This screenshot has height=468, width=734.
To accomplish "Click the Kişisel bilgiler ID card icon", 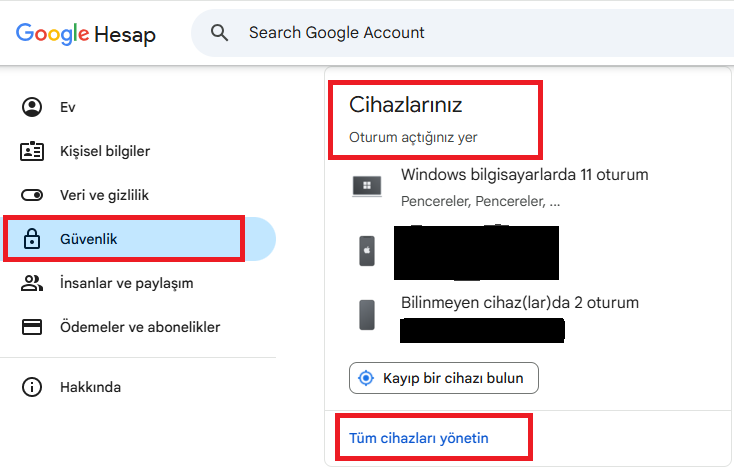I will coord(32,151).
